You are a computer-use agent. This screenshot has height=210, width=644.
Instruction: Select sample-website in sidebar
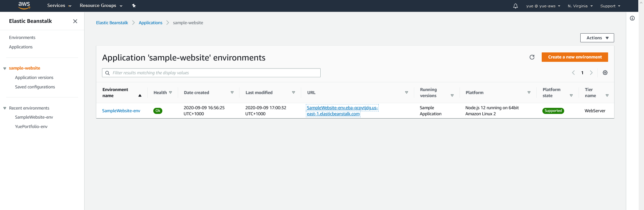pyautogui.click(x=24, y=68)
